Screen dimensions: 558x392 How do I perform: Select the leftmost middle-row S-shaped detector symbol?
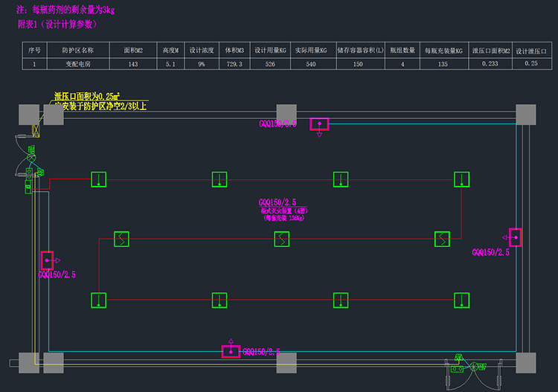point(122,239)
